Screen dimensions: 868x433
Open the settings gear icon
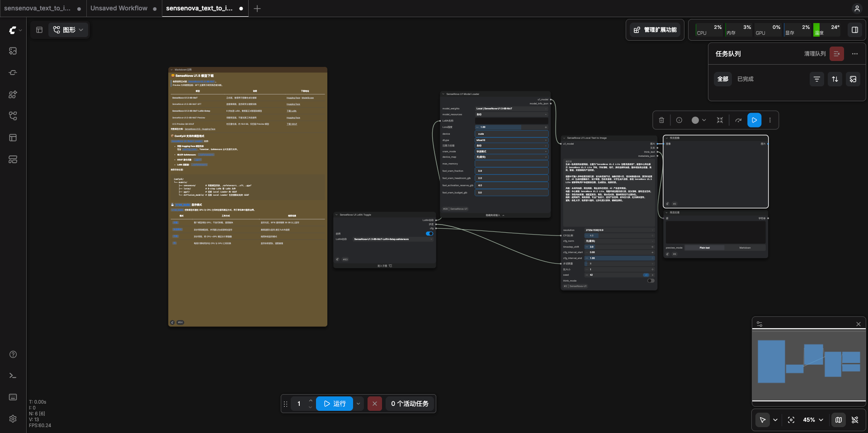pos(13,419)
